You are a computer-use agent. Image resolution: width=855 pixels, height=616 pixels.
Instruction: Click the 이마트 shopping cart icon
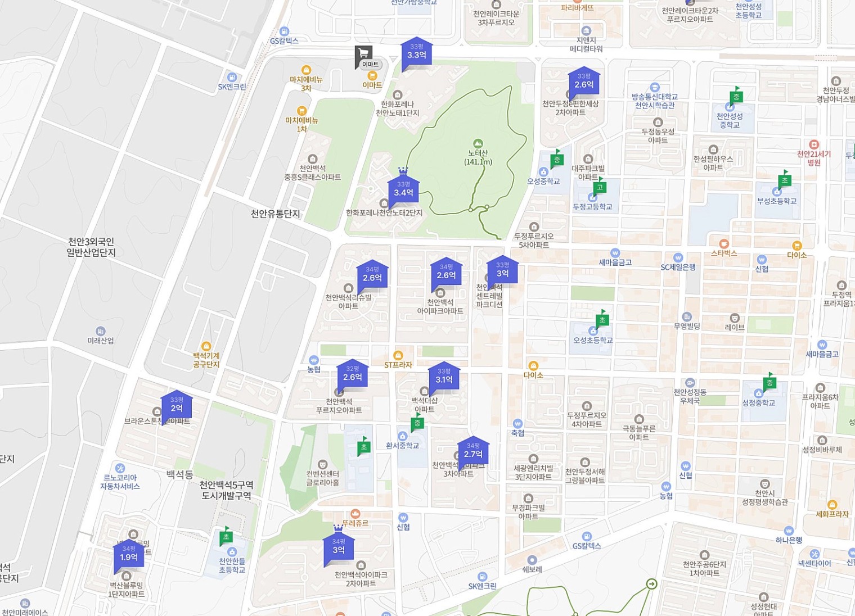364,55
